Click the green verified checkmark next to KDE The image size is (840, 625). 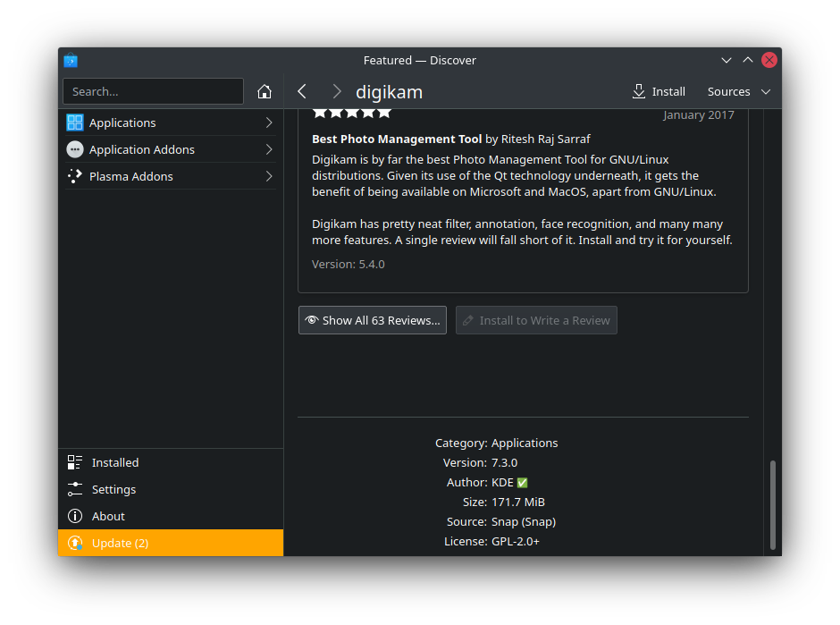pos(523,483)
